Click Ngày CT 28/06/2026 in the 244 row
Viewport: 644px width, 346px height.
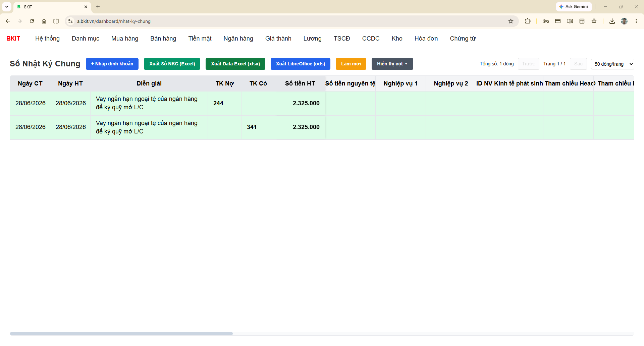pyautogui.click(x=31, y=103)
